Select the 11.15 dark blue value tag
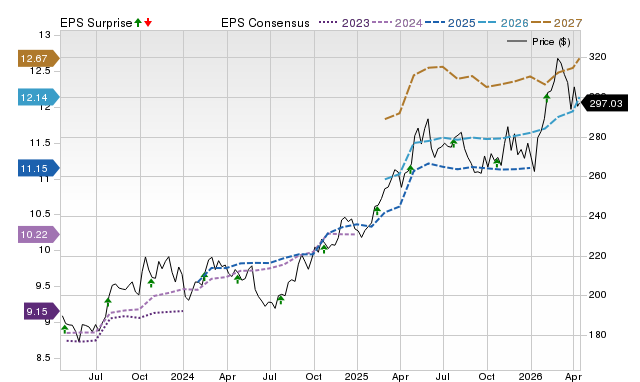The width and height of the screenshot is (640, 382). pos(39,168)
